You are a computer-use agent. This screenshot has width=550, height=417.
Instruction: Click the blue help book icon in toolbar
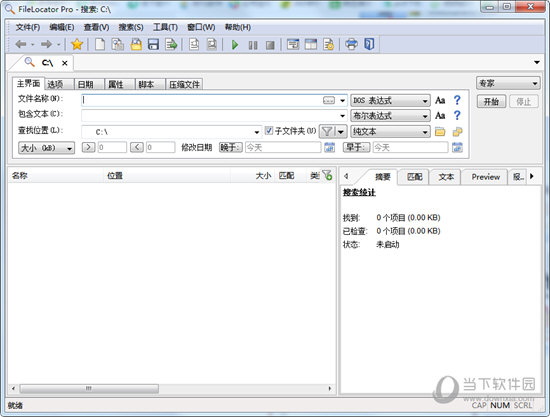tap(369, 45)
